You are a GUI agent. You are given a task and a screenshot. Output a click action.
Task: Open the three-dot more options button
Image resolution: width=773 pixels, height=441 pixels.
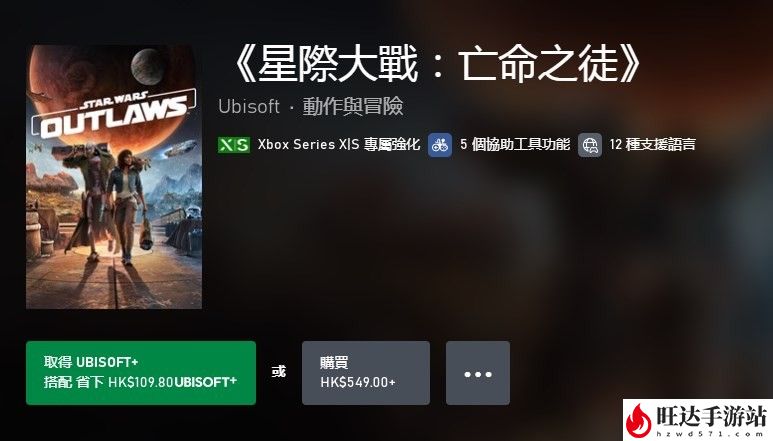coord(478,373)
